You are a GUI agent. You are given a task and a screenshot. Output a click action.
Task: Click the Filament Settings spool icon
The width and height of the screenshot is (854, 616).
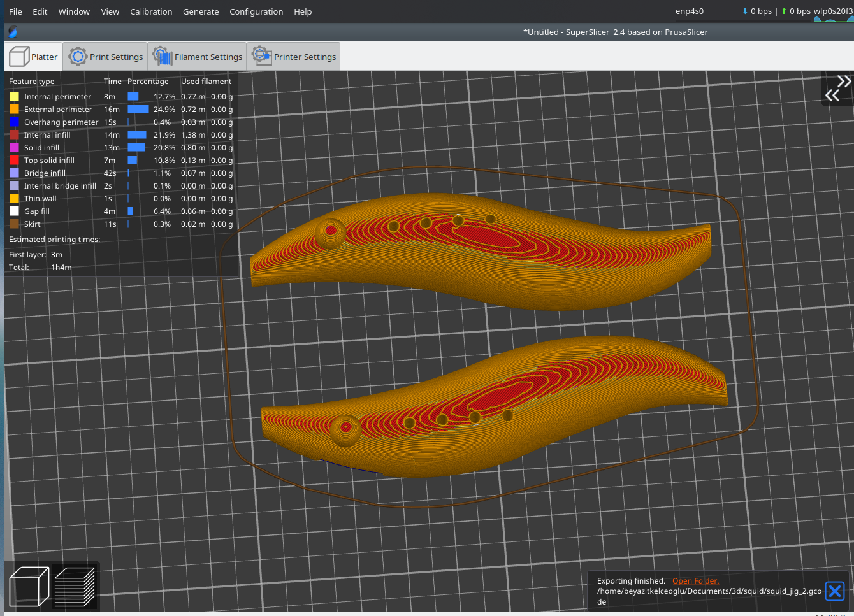(163, 56)
